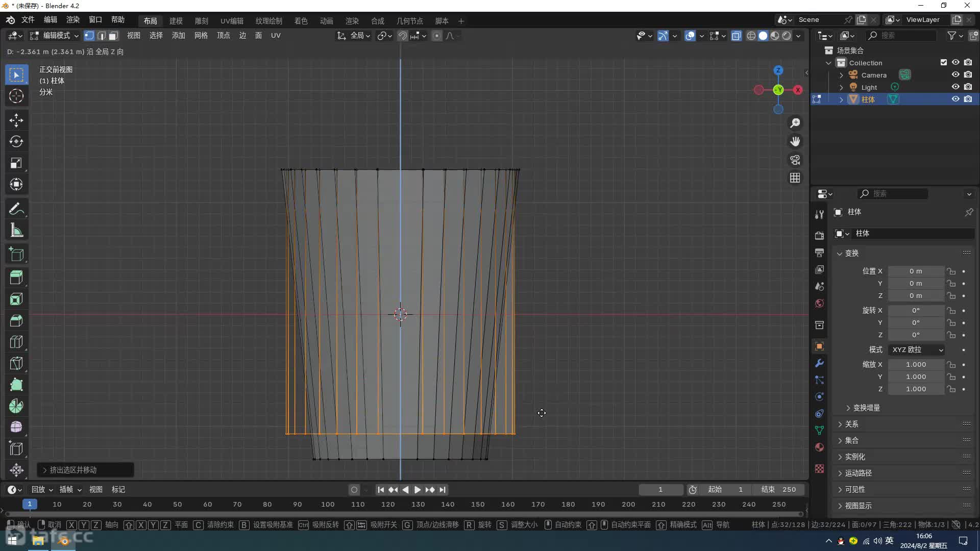Screen dimensions: 980x551
Task: Activate the Move tool
Action: click(x=16, y=120)
